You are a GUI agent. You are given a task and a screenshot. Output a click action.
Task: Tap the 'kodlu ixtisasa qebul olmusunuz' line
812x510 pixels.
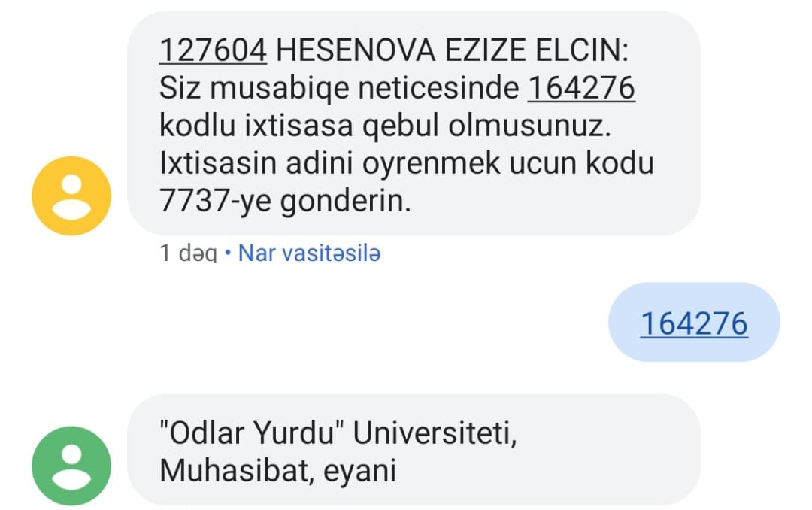[385, 126]
